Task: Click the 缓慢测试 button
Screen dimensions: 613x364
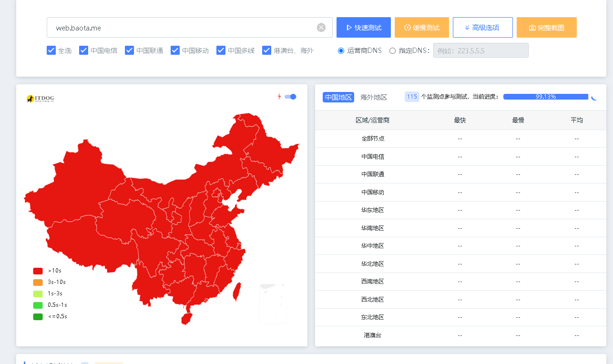Action: (x=421, y=28)
